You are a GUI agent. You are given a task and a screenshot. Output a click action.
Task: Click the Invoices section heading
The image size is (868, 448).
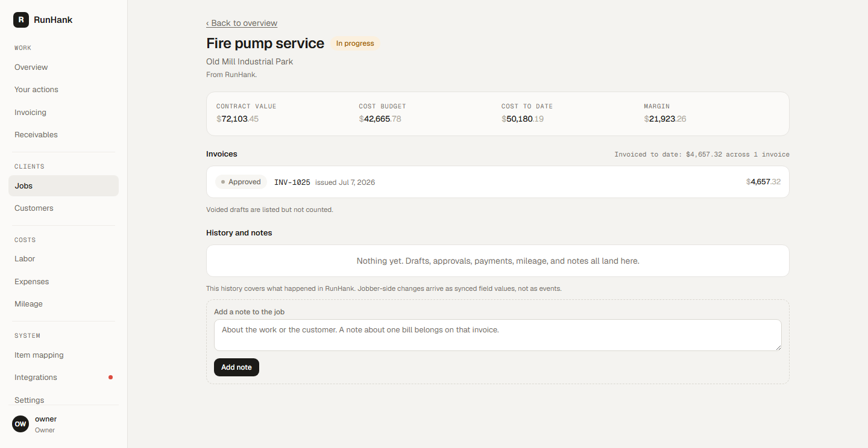222,154
